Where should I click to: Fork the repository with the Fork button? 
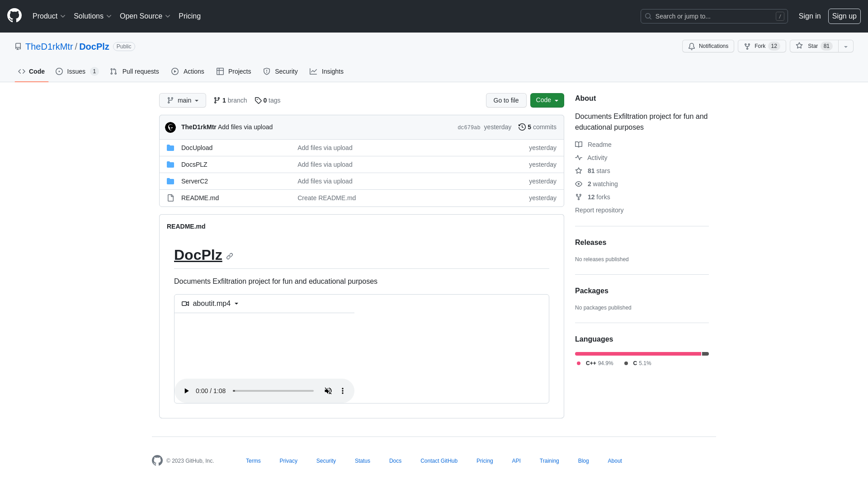[762, 46]
